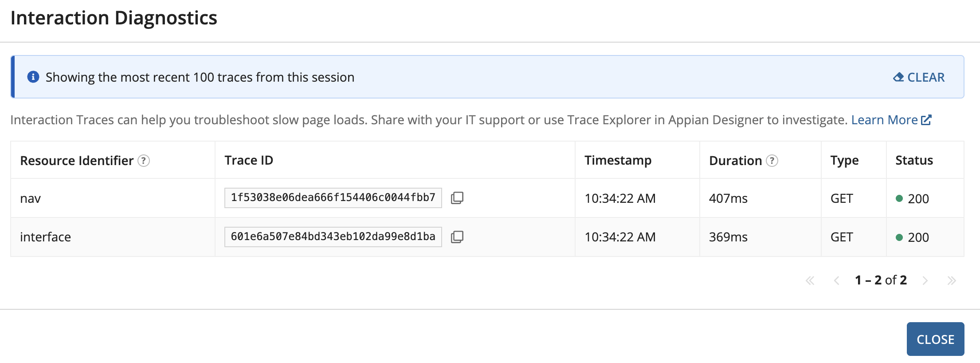Jump to last page of traces
980x363 pixels.
[952, 280]
